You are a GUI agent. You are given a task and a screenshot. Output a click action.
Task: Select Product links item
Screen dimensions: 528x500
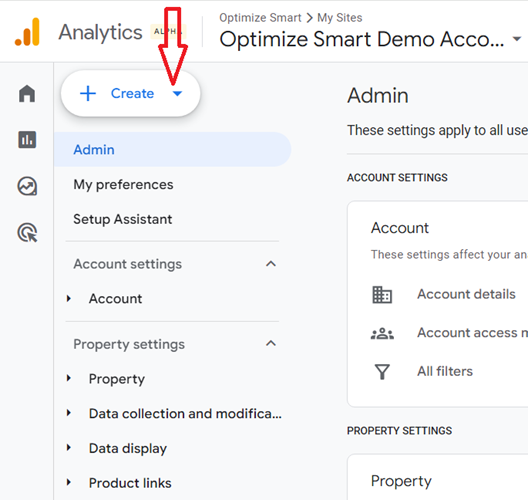pos(130,483)
